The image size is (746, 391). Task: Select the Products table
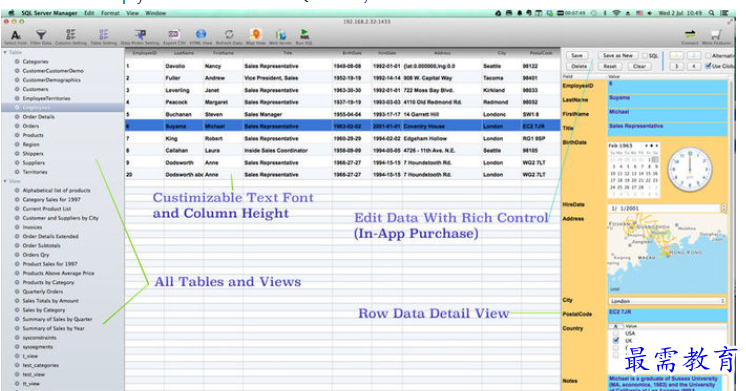33,135
